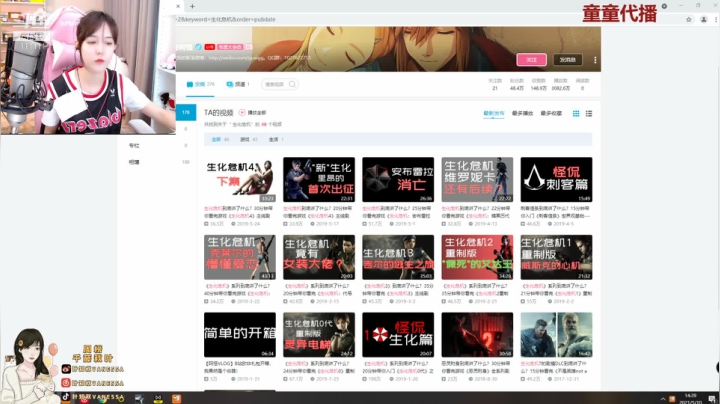This screenshot has width=720, height=404.
Task: Click the browser address bar URL
Action: pyautogui.click(x=226, y=19)
